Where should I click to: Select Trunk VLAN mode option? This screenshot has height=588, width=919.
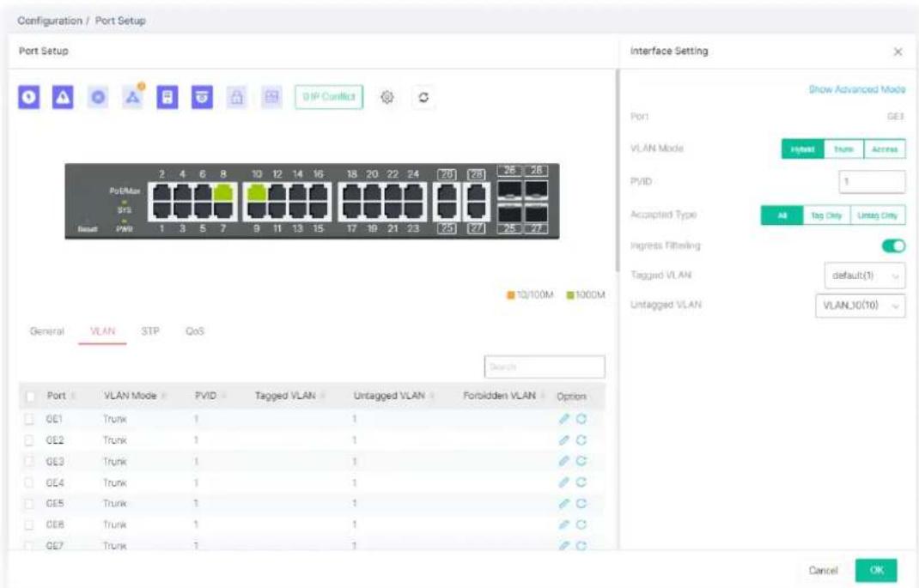(843, 149)
